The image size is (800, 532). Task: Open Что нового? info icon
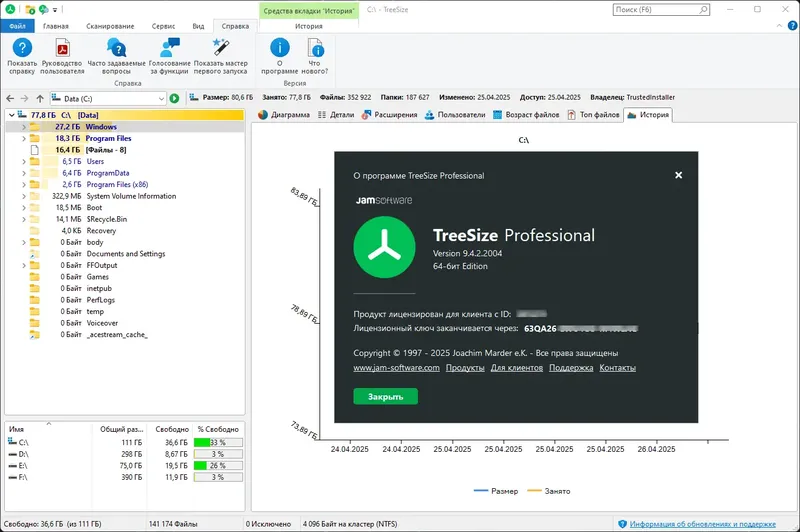pyautogui.click(x=315, y=48)
